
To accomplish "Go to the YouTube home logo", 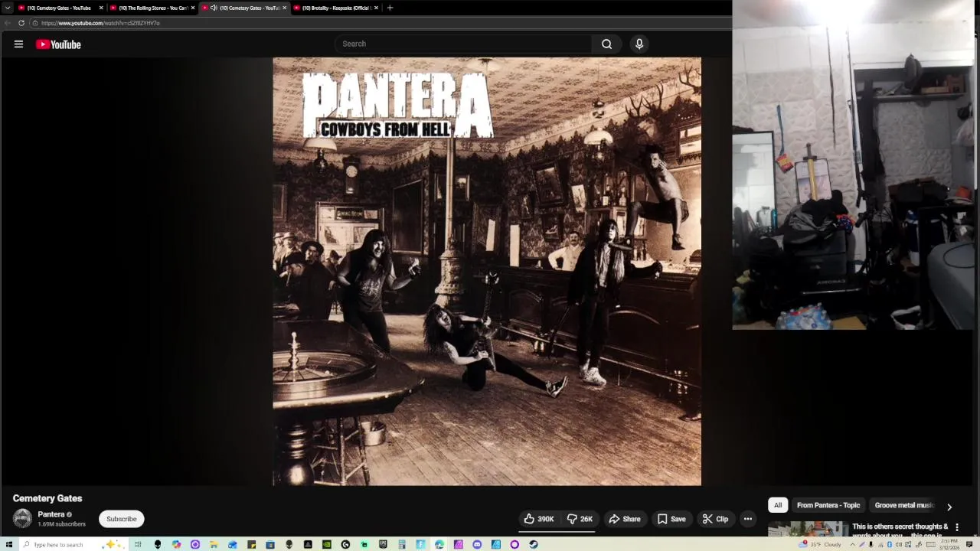I will point(58,44).
